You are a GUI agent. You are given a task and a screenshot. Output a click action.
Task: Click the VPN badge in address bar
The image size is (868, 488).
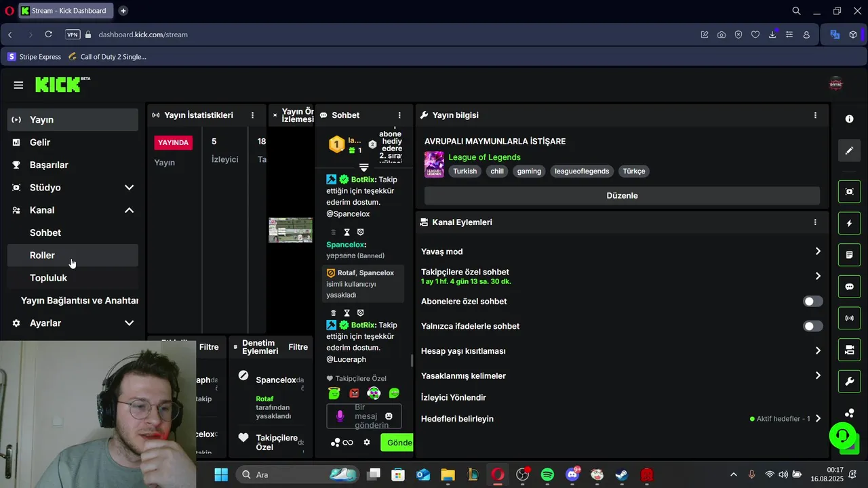pos(73,35)
